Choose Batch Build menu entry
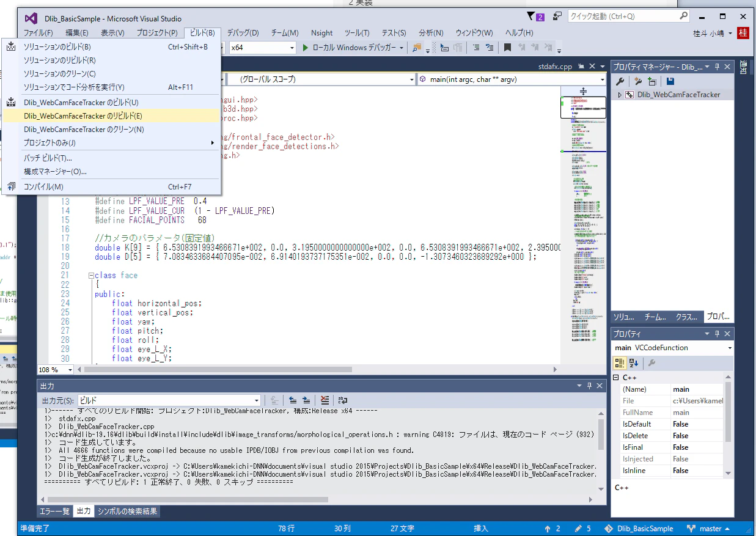The image size is (756, 536). click(x=111, y=158)
